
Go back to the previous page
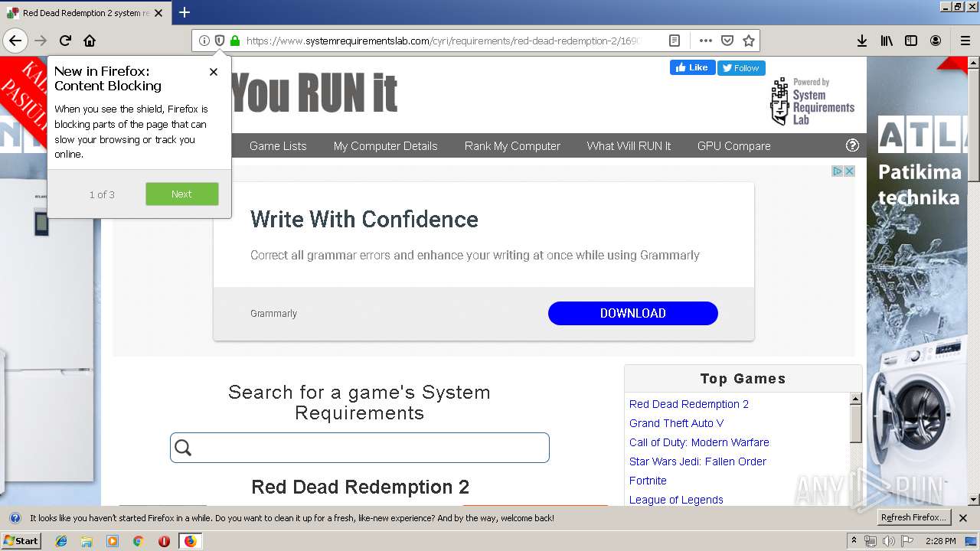(x=15, y=41)
